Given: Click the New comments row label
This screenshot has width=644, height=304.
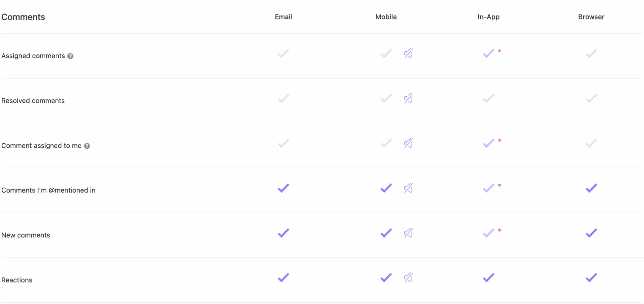Looking at the screenshot, I should (x=25, y=235).
